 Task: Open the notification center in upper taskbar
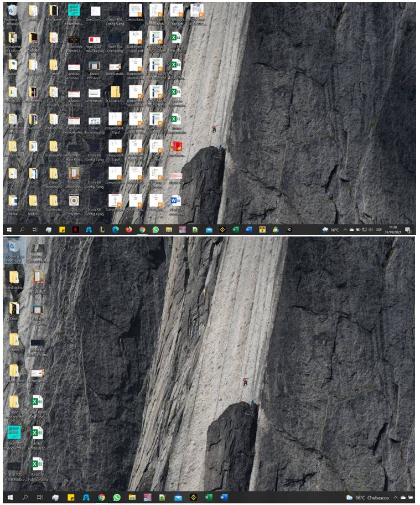pyautogui.click(x=408, y=230)
